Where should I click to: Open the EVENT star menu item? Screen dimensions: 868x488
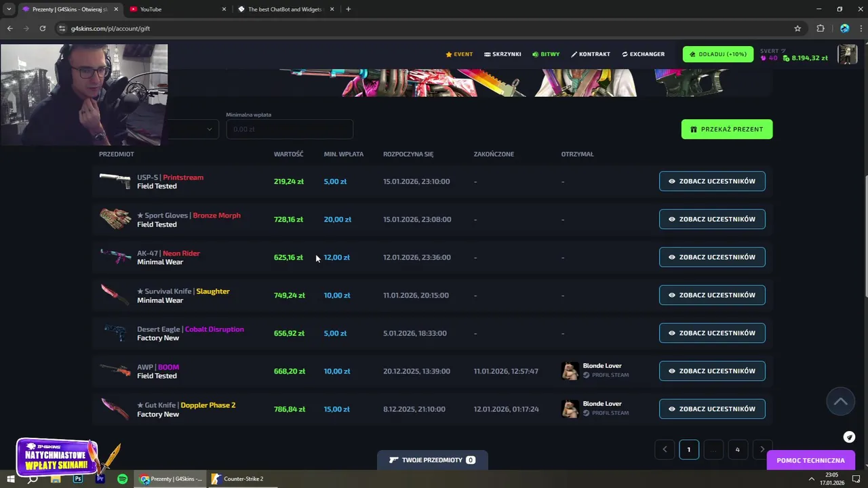coord(459,54)
